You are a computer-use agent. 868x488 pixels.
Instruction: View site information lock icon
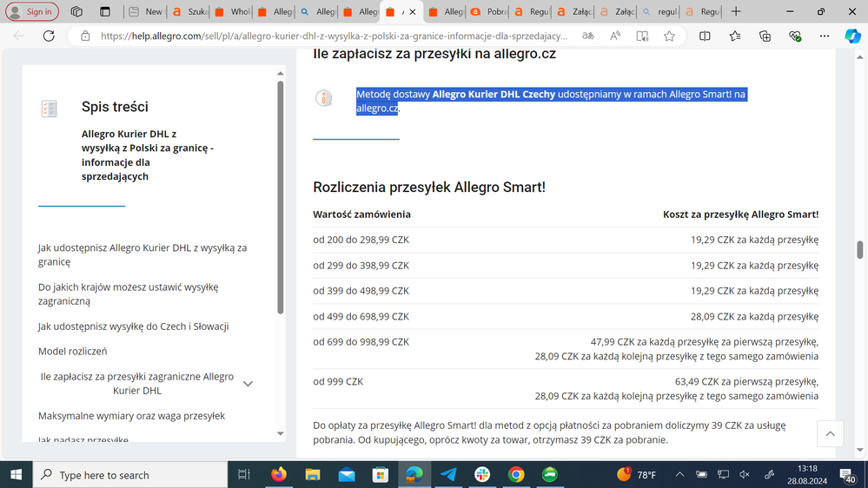coord(85,36)
